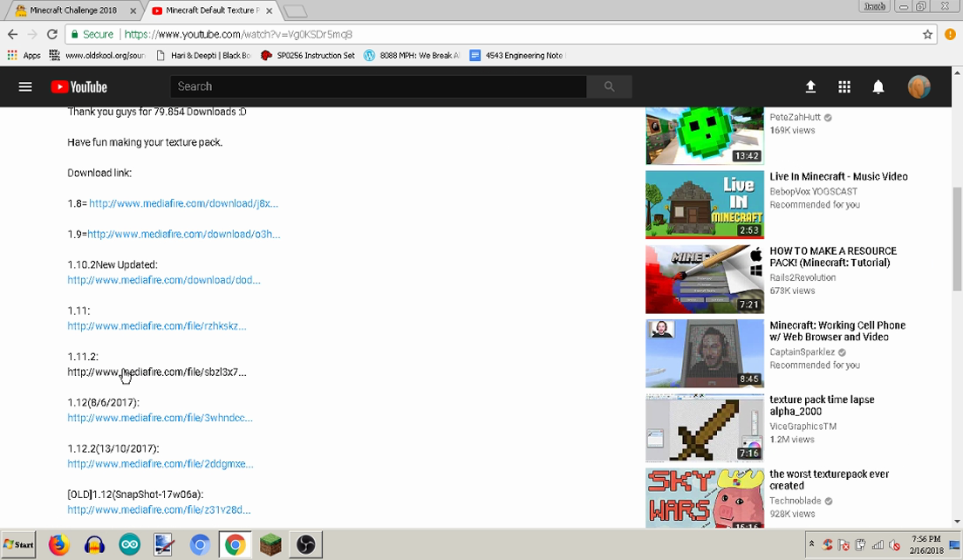Play the Sky Wars worst texturepack thumbnail

click(x=705, y=498)
